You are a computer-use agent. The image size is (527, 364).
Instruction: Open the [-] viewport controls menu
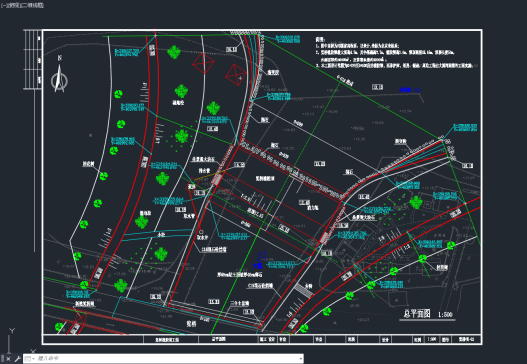pyautogui.click(x=4, y=5)
